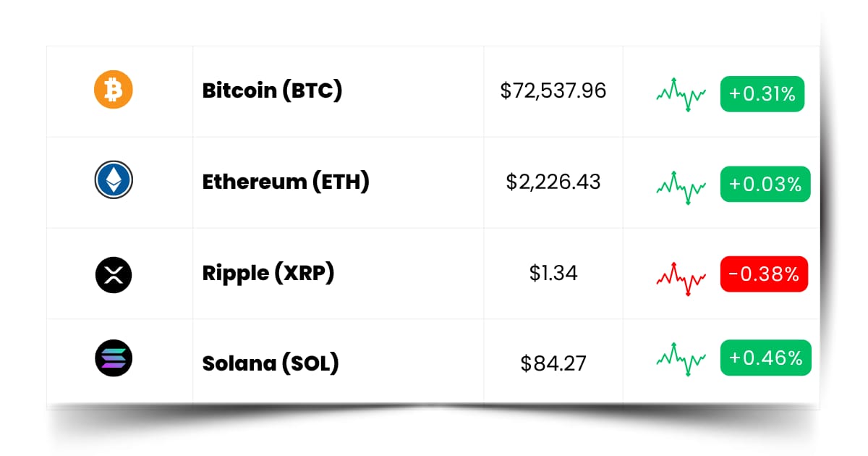Screen dimensions: 868x456
Task: Open the Bitcoin (BTC) name link
Action: (272, 91)
